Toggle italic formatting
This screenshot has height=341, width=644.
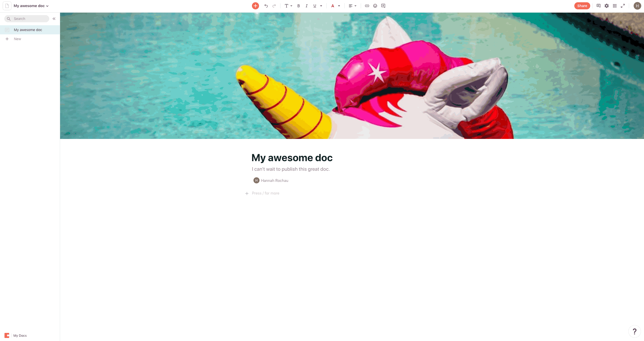(x=306, y=6)
